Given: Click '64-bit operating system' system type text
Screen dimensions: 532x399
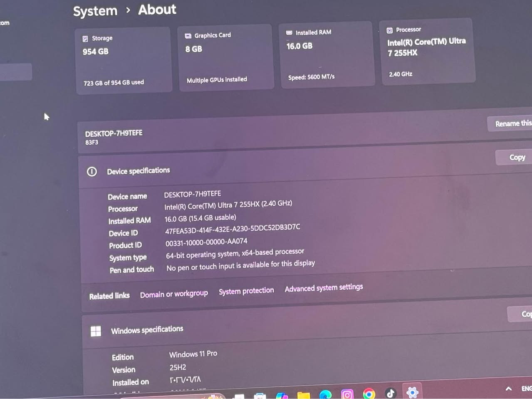Looking at the screenshot, I should click(235, 253).
